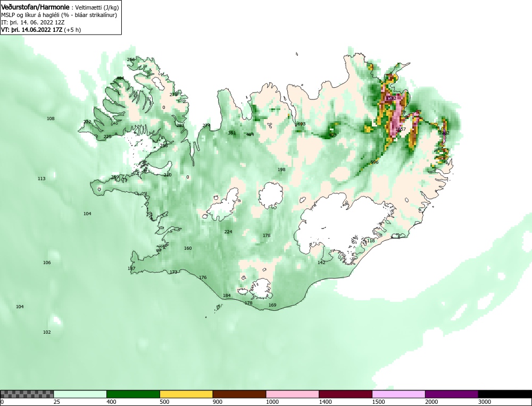Click the map value 256
The image size is (532, 406).
click(x=131, y=60)
